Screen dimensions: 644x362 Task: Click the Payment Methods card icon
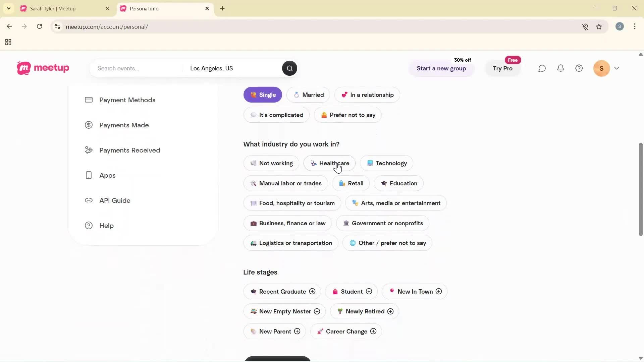[x=89, y=100]
